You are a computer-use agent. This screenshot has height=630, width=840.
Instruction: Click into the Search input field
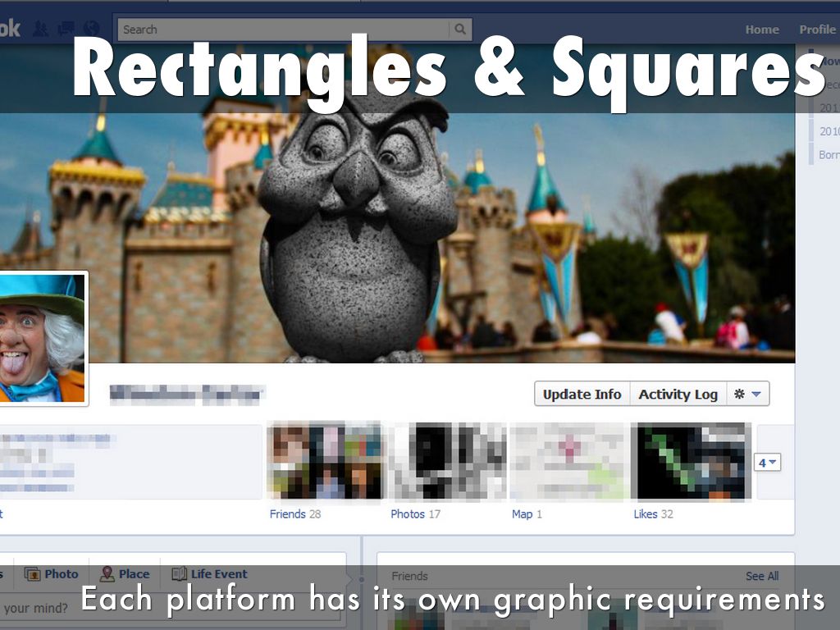[283, 30]
